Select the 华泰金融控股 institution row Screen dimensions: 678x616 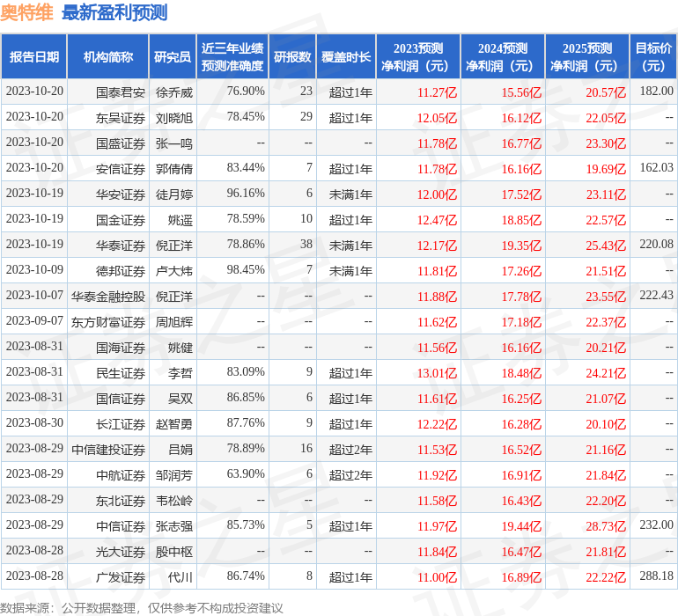(x=108, y=297)
